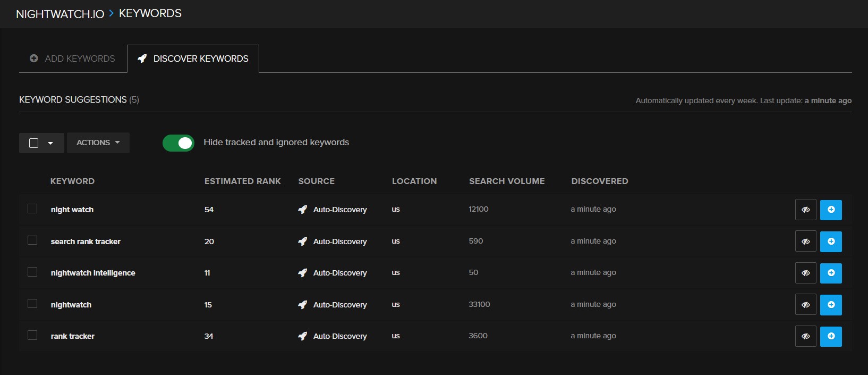Open the Discover Keywords tab
This screenshot has height=375, width=868.
point(193,59)
